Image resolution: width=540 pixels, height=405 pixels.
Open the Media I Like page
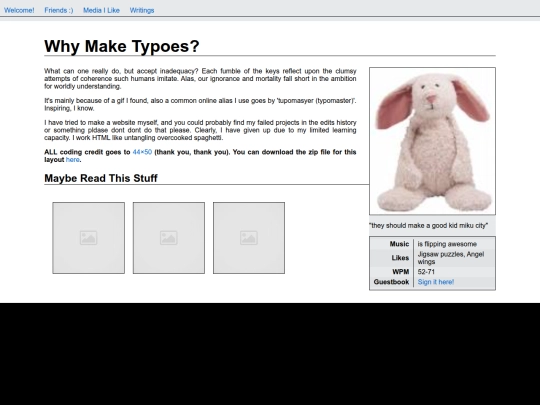[x=101, y=10]
